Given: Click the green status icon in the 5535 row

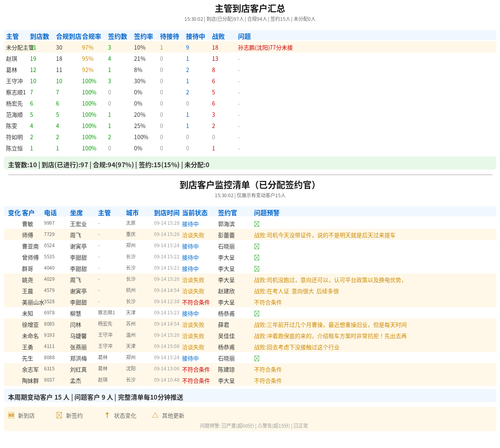Looking at the screenshot, I should [x=257, y=258].
